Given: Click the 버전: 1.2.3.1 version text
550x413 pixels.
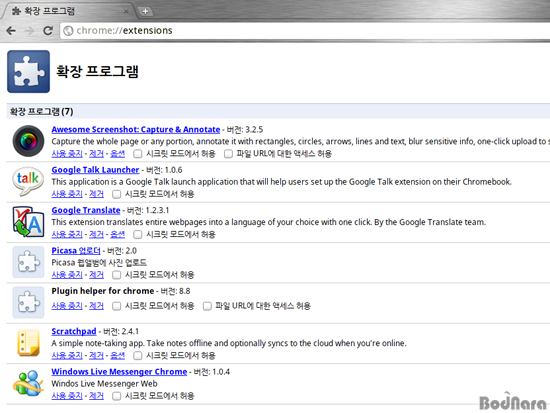Looking at the screenshot, I should (148, 210).
